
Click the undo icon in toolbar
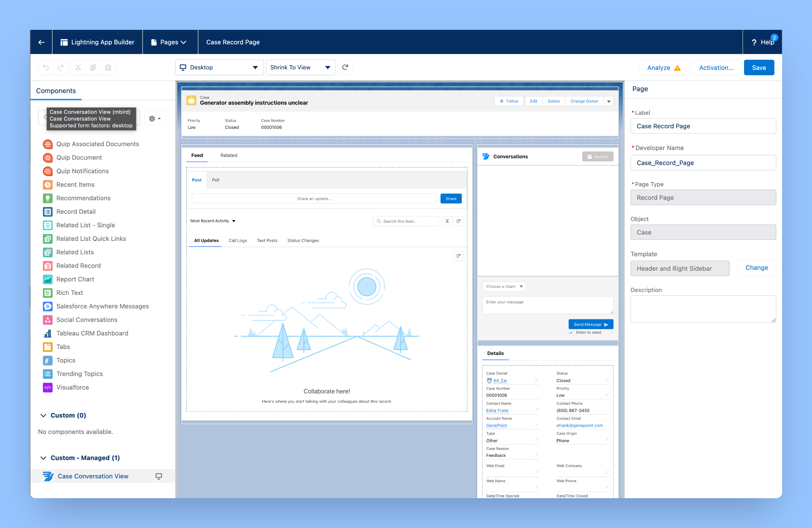tap(46, 67)
